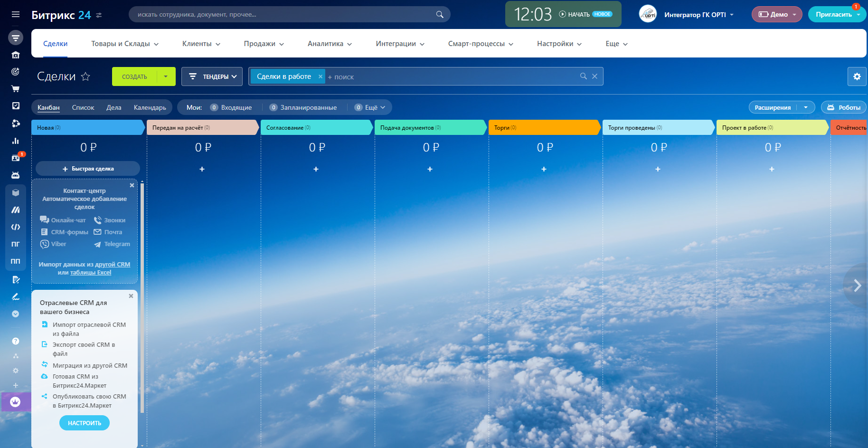Select the Сделки tab

pos(55,44)
